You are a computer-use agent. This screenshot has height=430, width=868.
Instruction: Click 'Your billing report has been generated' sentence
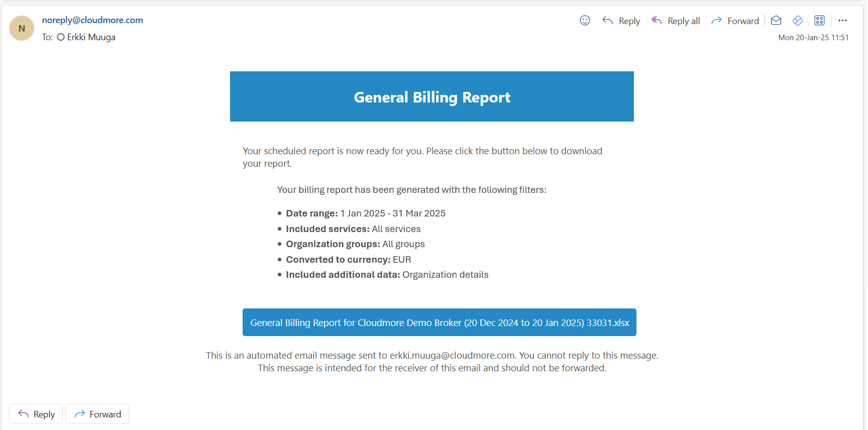click(412, 190)
